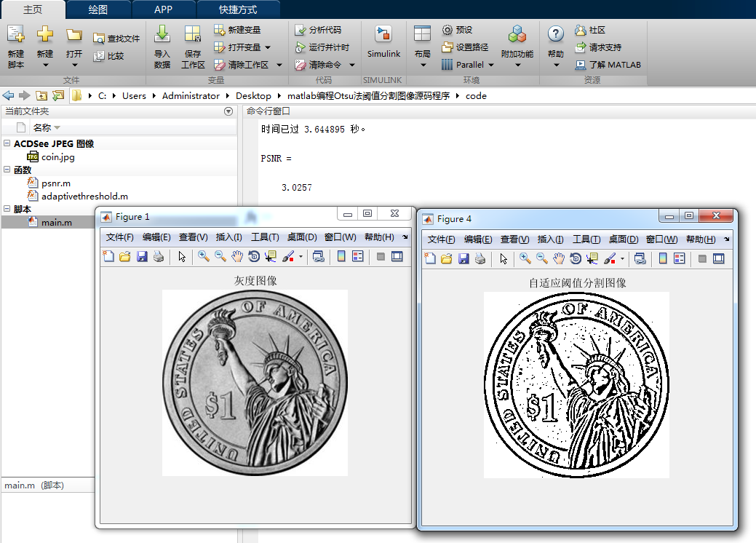Open the 打开变量 dropdown arrow

coord(268,47)
